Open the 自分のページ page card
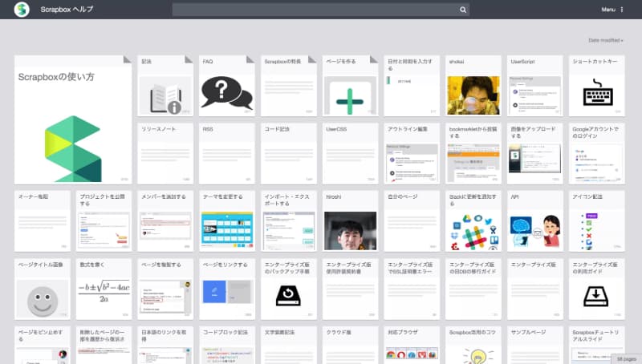 412,220
